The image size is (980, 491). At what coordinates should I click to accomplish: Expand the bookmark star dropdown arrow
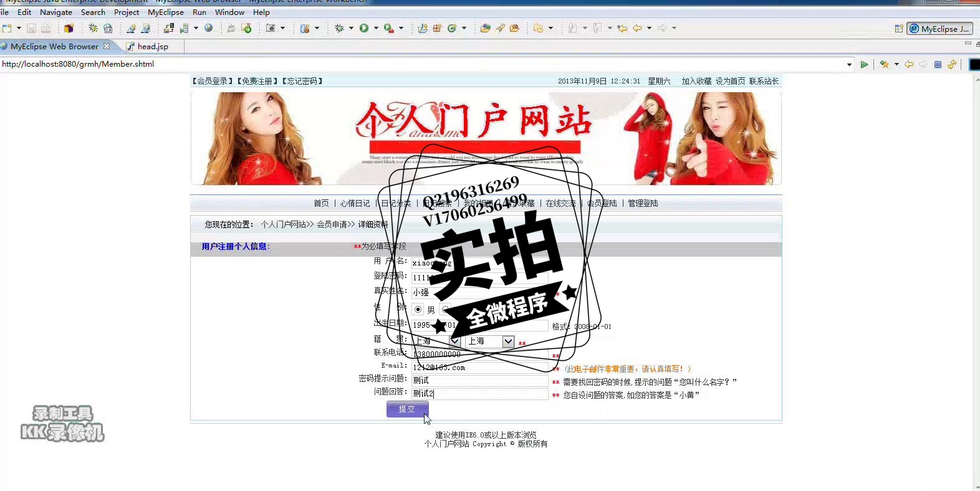[896, 64]
